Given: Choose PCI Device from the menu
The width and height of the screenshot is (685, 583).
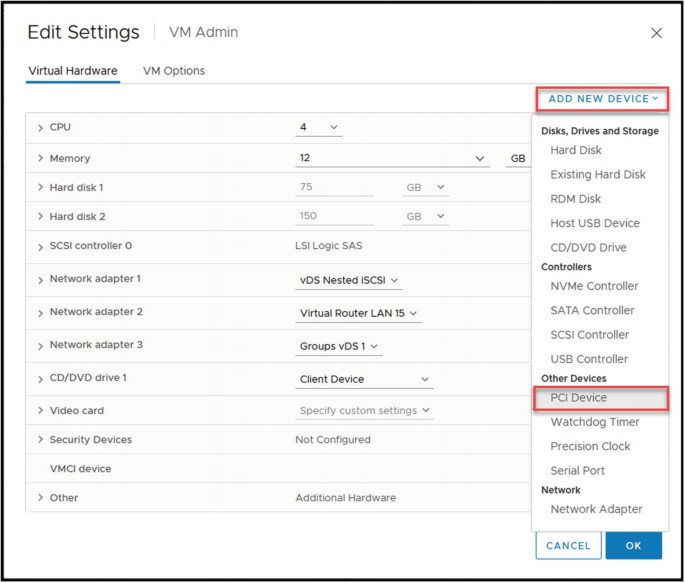Looking at the screenshot, I should pos(578,398).
